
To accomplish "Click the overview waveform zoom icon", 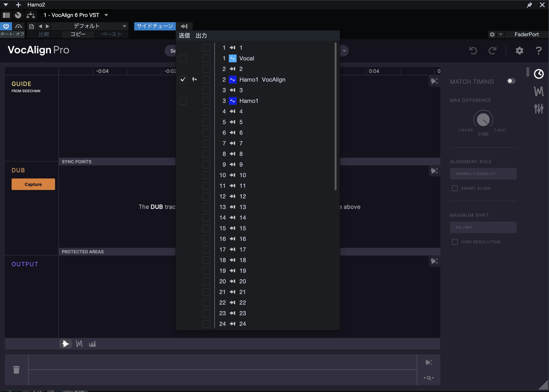I will click(429, 362).
